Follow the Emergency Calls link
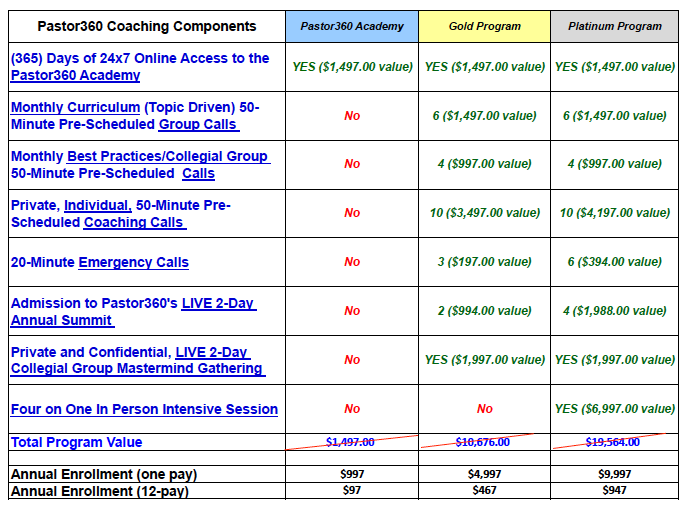688x505 pixels. point(133,262)
